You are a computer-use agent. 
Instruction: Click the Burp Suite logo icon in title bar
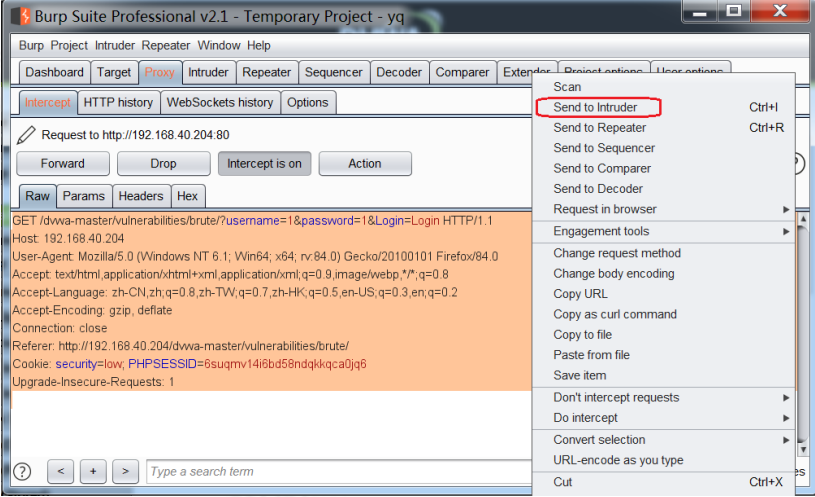21,16
